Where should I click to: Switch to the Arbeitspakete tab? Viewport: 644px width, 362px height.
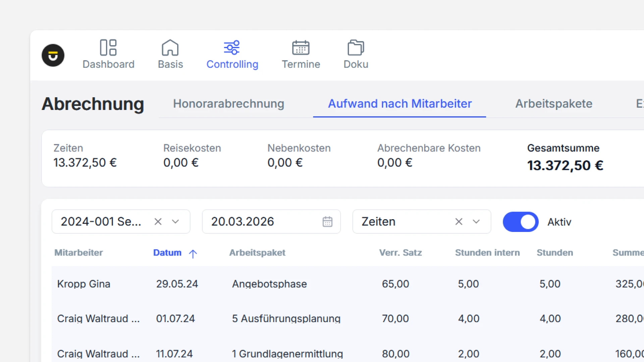554,104
